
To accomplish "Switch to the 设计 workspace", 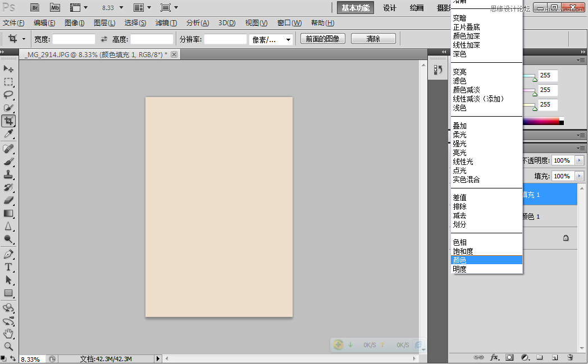I will point(390,8).
